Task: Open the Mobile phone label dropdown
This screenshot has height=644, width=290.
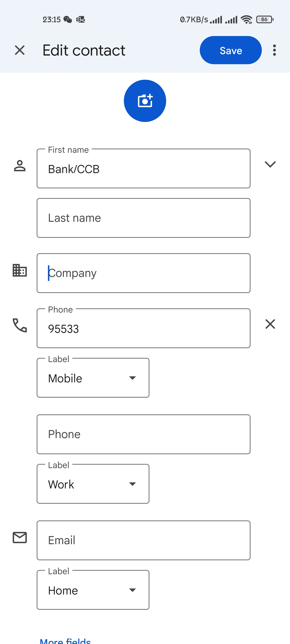Action: point(93,378)
